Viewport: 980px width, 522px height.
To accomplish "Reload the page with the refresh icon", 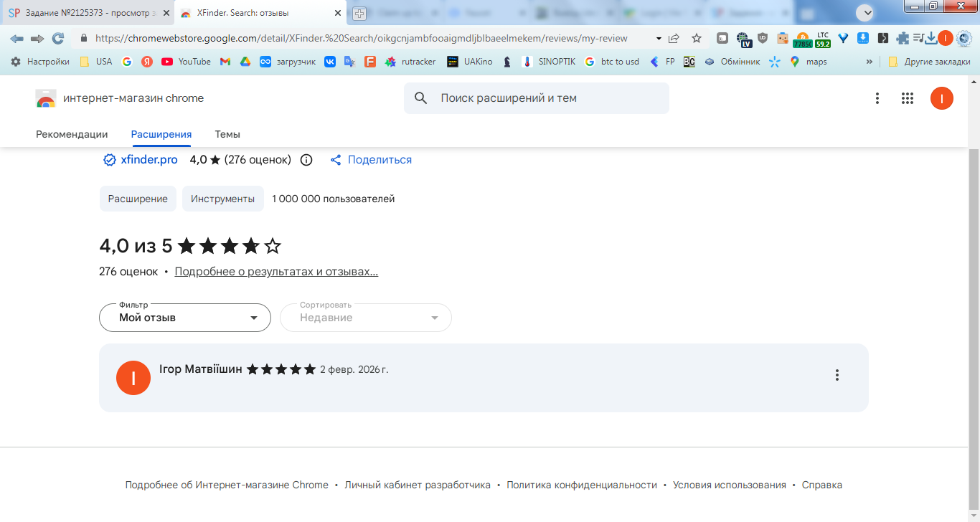I will pyautogui.click(x=58, y=38).
